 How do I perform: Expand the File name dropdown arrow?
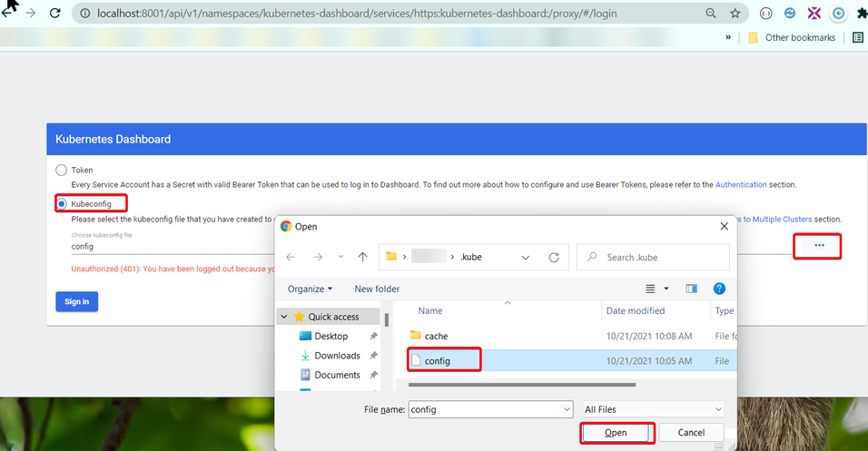[567, 409]
